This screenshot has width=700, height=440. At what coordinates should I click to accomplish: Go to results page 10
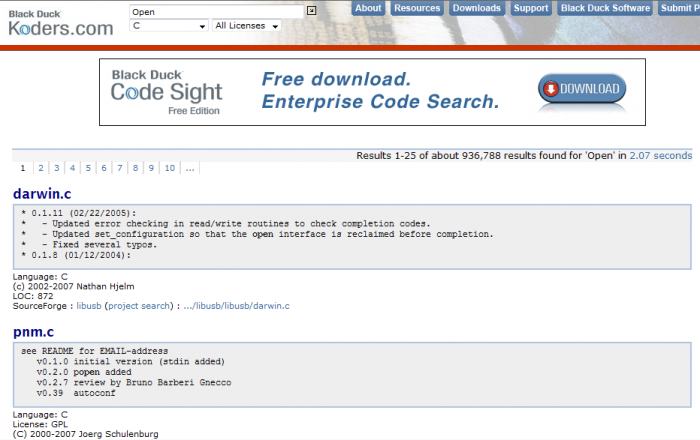[170, 168]
